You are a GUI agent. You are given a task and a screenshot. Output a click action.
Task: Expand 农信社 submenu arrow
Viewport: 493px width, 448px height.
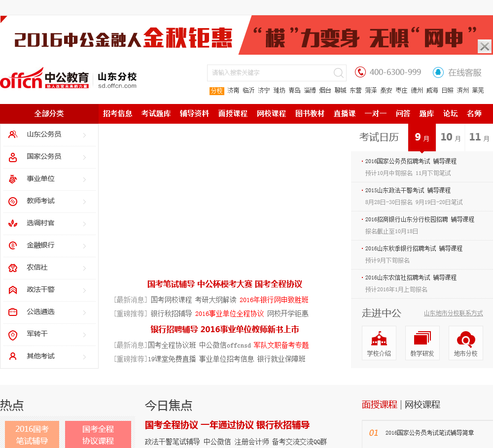(x=84, y=268)
